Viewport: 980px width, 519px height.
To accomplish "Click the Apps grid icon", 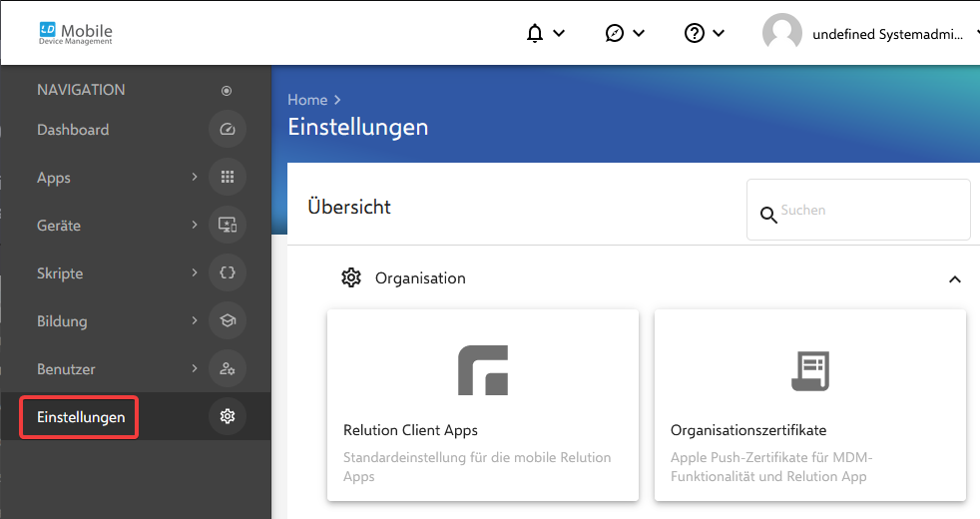I will click(x=227, y=177).
